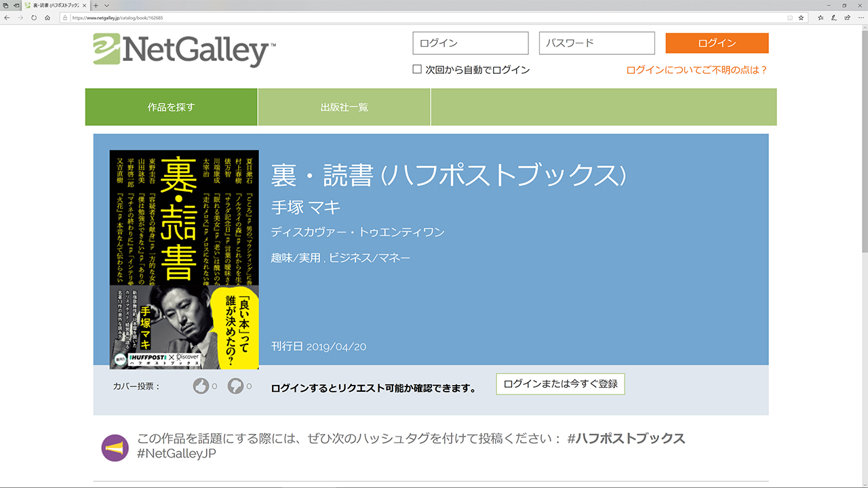The image size is (868, 488).
Task: Click the NetGalley logo
Action: (x=184, y=50)
